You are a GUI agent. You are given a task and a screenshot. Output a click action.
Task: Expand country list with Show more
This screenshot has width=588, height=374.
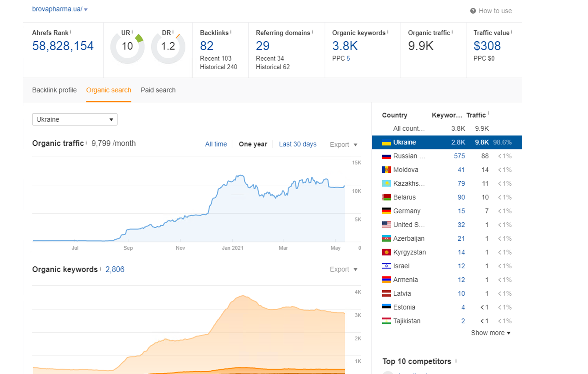coord(490,333)
